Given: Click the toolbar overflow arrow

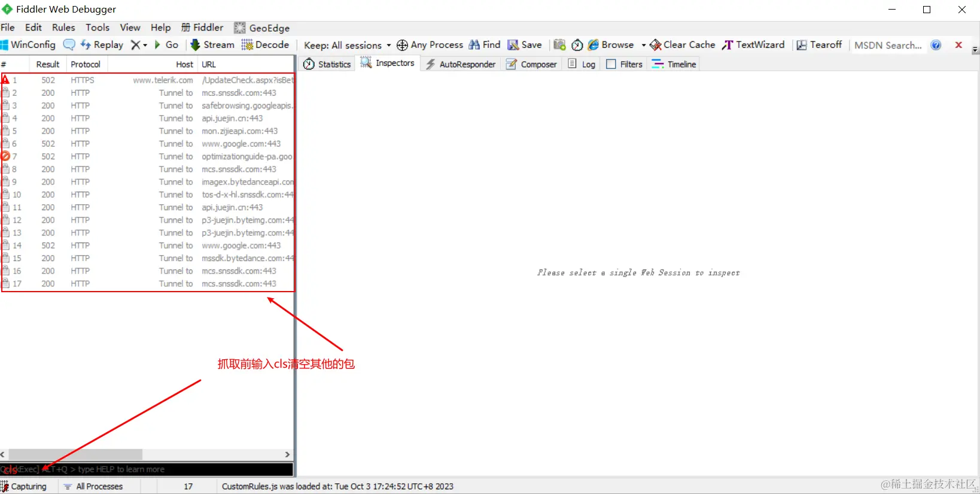Looking at the screenshot, I should click(975, 50).
